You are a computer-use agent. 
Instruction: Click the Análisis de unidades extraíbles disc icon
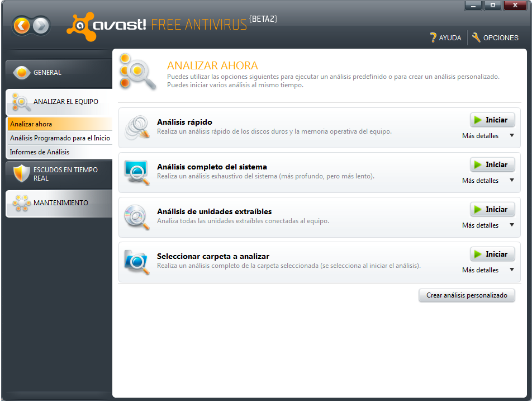(x=137, y=218)
